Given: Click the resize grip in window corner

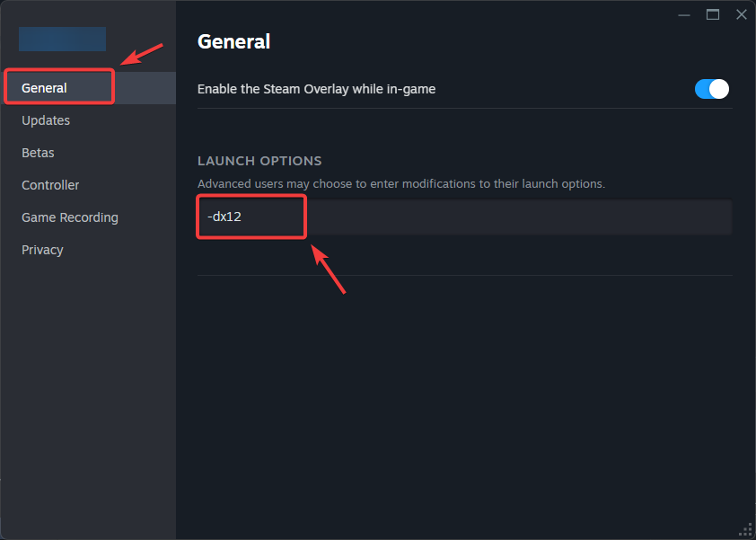Looking at the screenshot, I should click(x=745, y=529).
